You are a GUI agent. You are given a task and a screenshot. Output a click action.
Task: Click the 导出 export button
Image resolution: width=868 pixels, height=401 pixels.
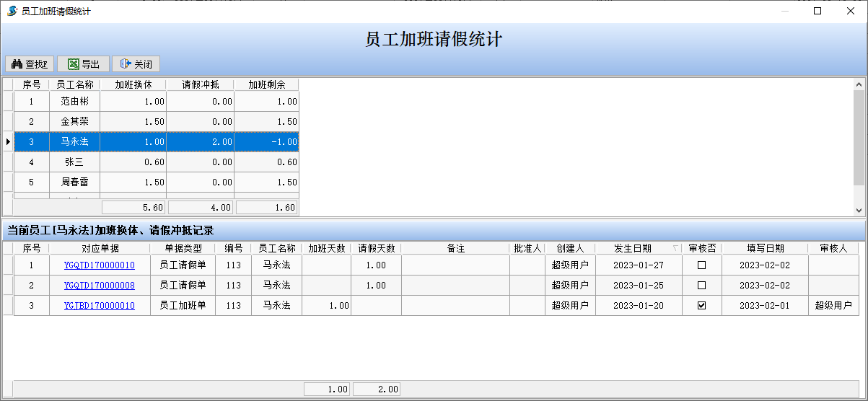click(x=83, y=64)
